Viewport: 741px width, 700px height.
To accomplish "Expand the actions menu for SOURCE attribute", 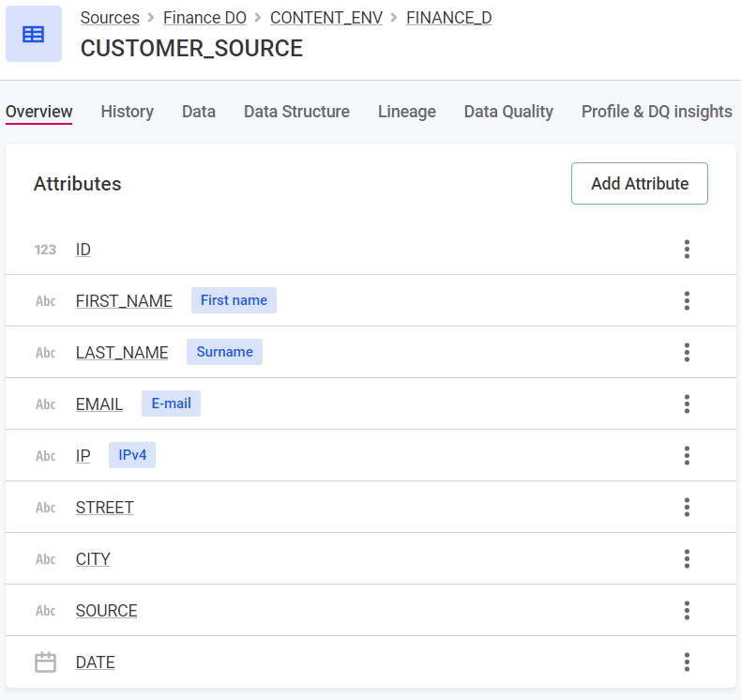I will [x=687, y=611].
